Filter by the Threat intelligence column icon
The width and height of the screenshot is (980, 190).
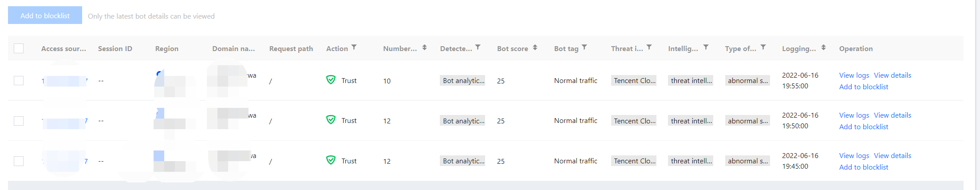click(x=649, y=47)
